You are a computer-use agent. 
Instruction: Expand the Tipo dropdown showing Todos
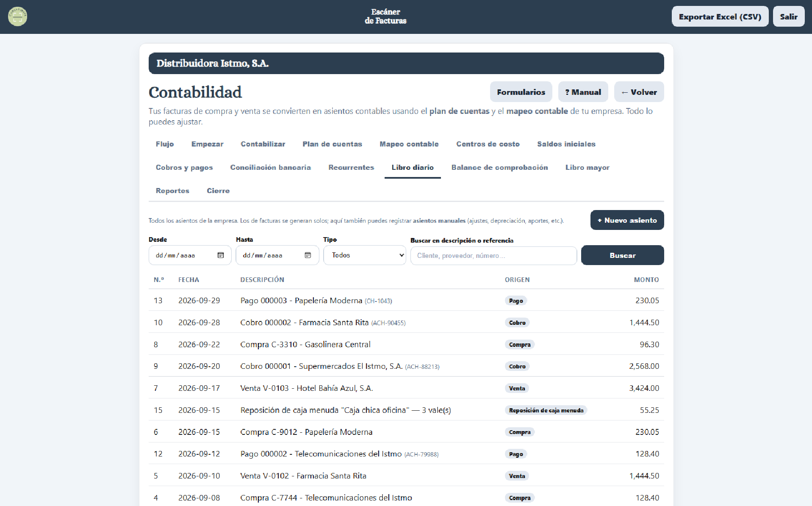point(365,255)
